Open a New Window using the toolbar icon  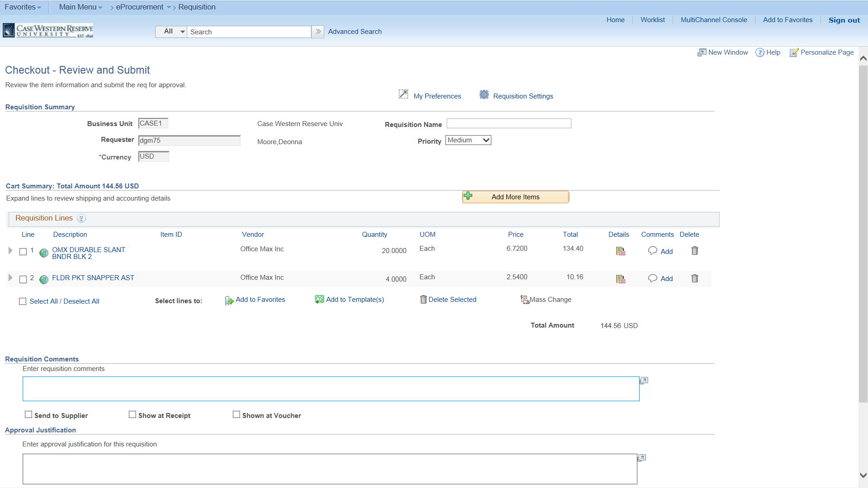click(x=701, y=52)
